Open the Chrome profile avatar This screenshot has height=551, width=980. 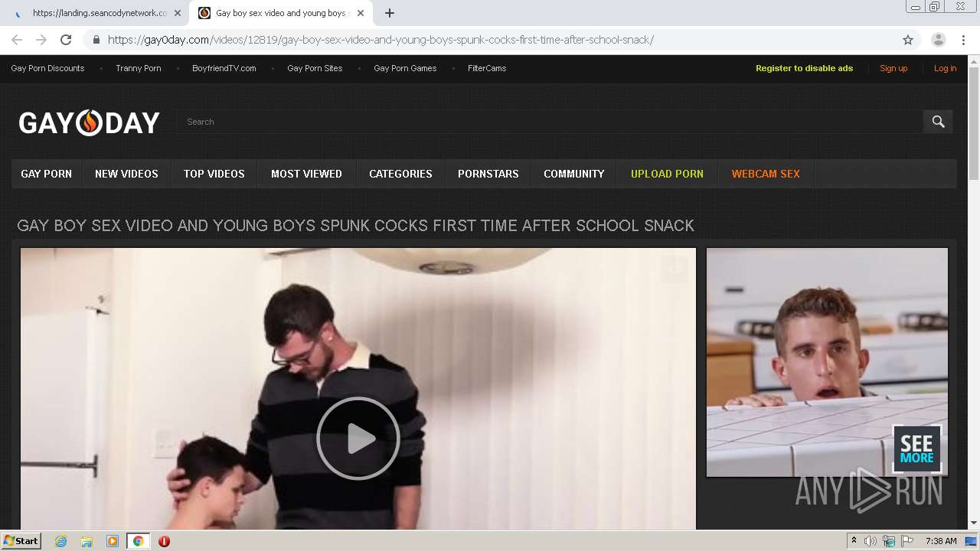click(939, 40)
